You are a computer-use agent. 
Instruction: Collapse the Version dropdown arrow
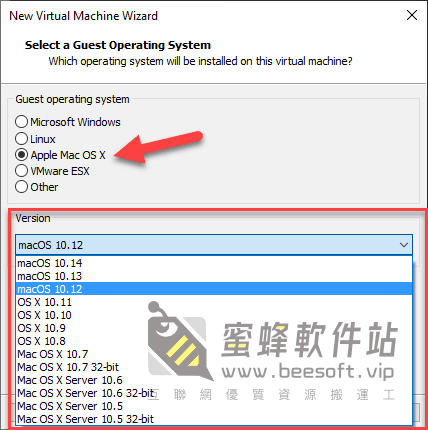pos(404,245)
